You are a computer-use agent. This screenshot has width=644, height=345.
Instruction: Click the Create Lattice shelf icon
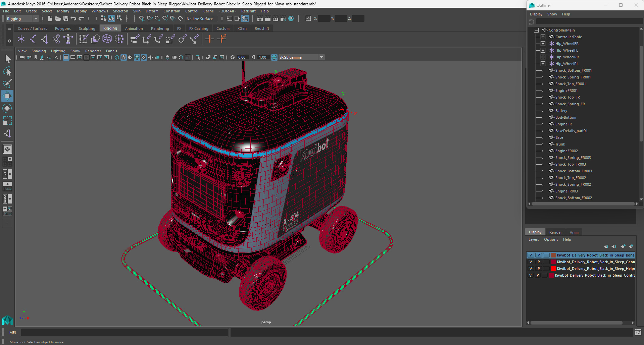point(107,39)
